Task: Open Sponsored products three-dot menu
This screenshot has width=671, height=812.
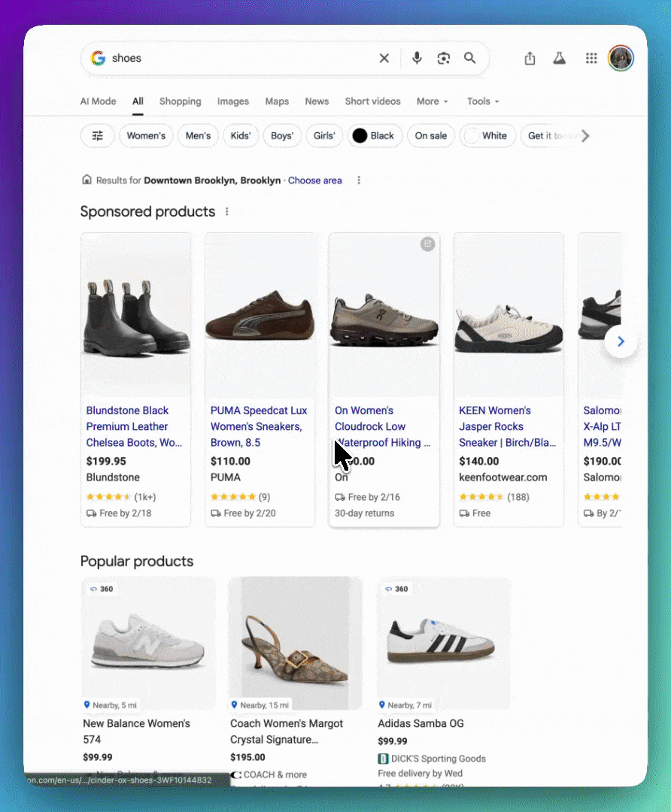Action: click(x=226, y=212)
